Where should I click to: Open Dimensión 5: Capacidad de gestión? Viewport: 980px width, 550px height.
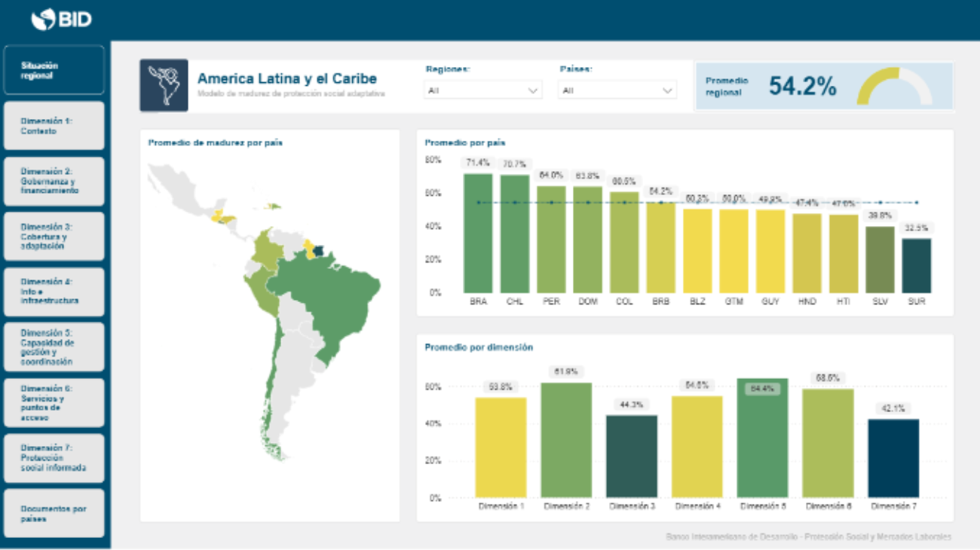coord(54,347)
